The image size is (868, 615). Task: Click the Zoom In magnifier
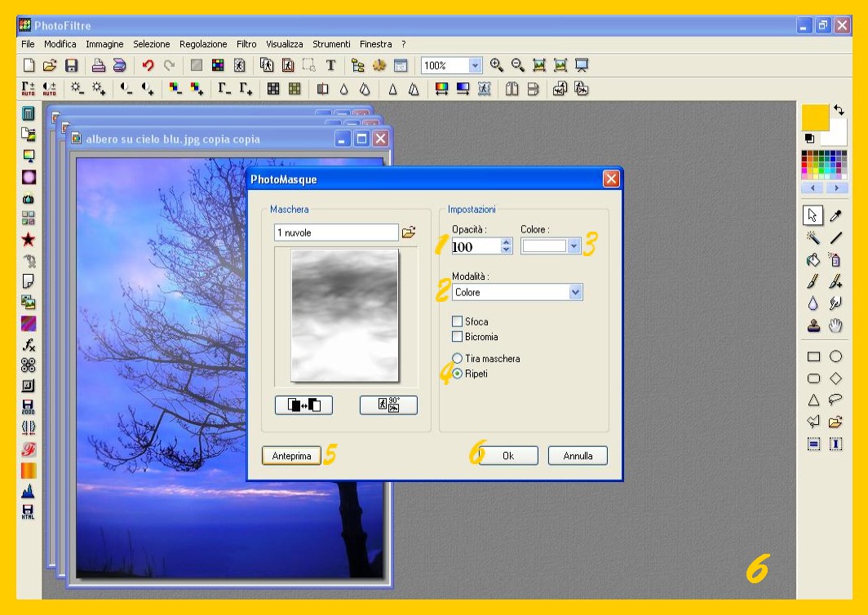tap(496, 65)
